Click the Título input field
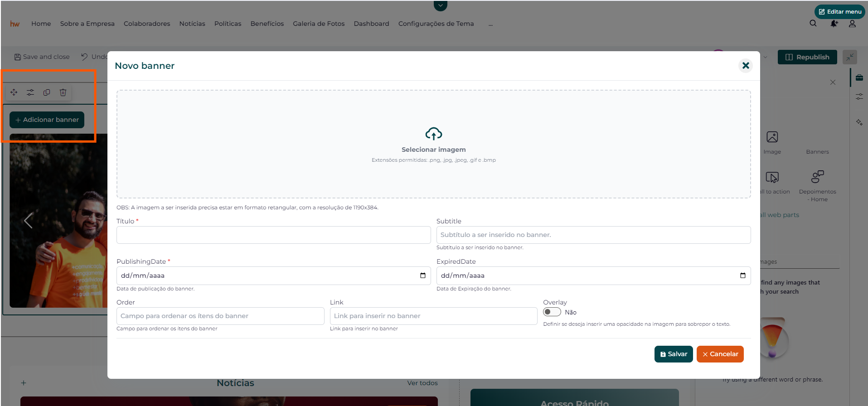Screen dimensions: 868x406 (273, 235)
